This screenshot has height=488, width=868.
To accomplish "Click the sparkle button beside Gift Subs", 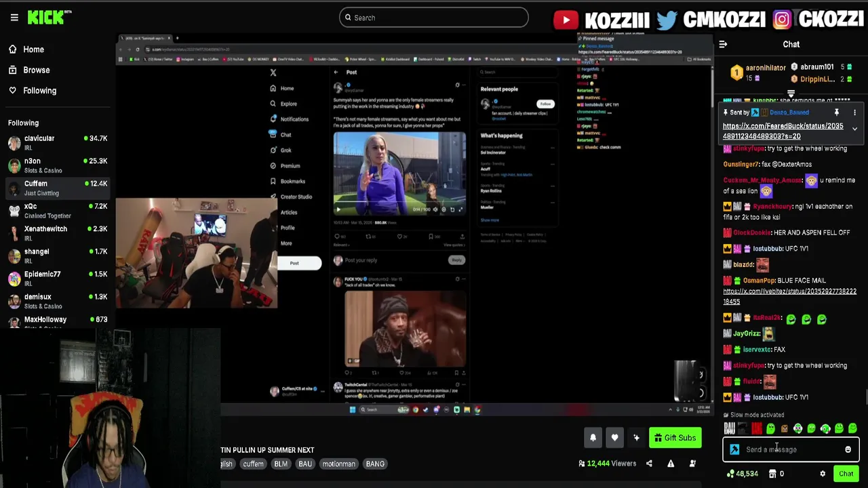I will coord(636,438).
